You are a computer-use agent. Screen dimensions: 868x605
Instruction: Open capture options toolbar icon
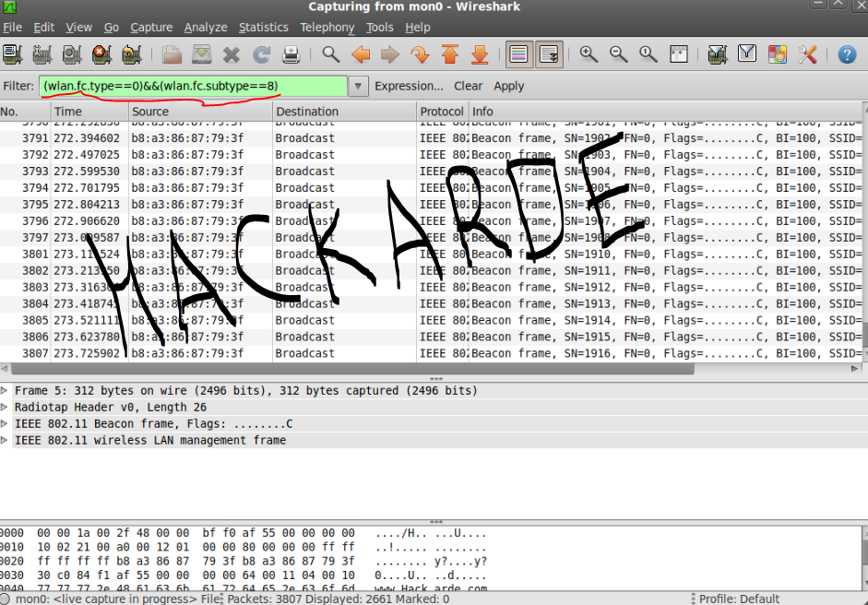[42, 54]
